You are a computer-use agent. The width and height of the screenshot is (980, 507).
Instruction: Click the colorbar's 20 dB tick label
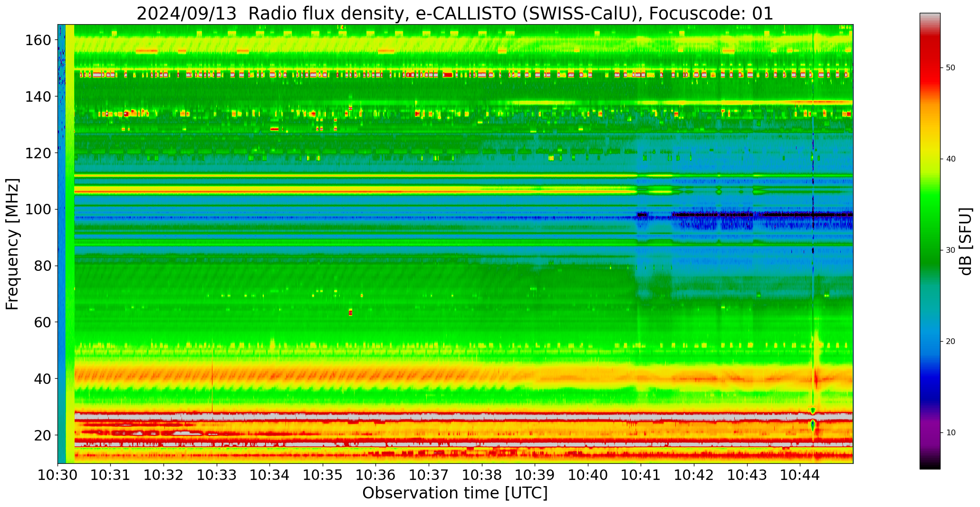coord(951,342)
